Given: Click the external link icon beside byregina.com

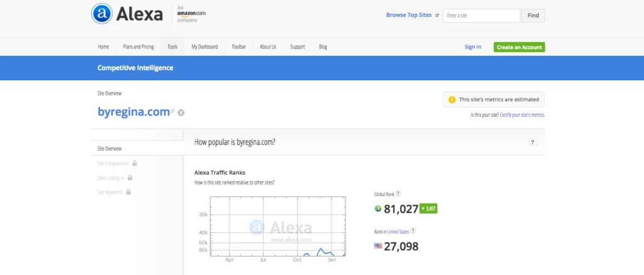Looking at the screenshot, I should 172,111.
